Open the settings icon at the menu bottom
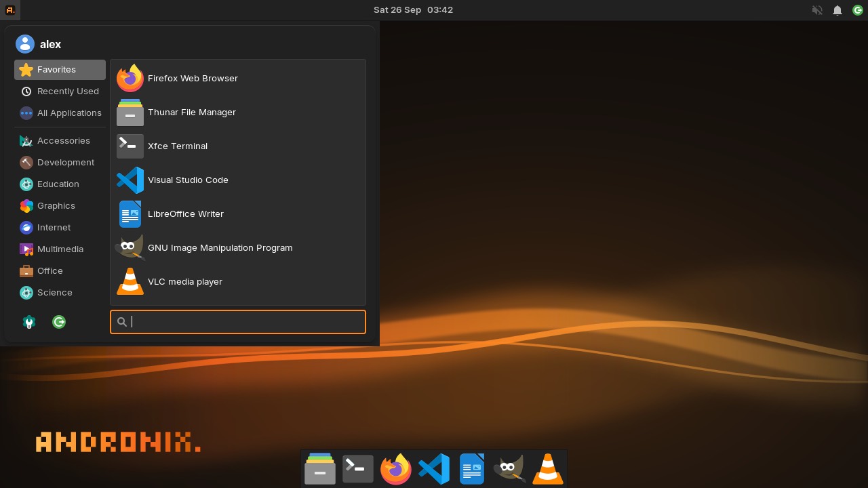 point(29,323)
